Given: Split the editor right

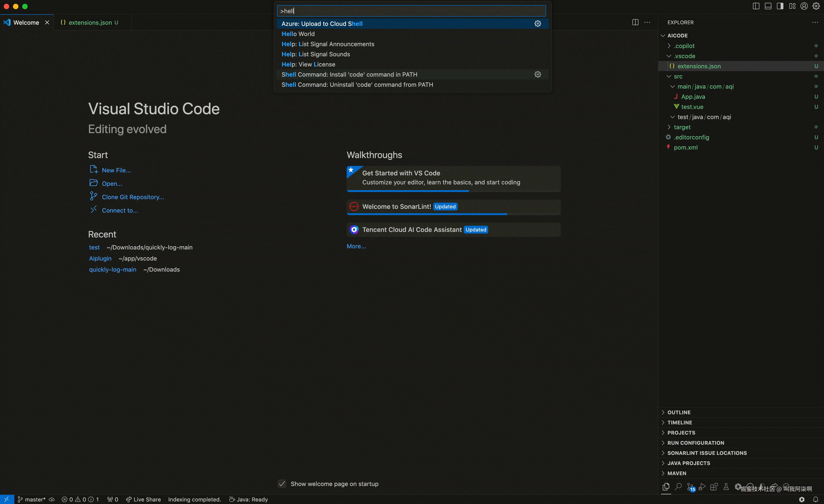Looking at the screenshot, I should (635, 22).
